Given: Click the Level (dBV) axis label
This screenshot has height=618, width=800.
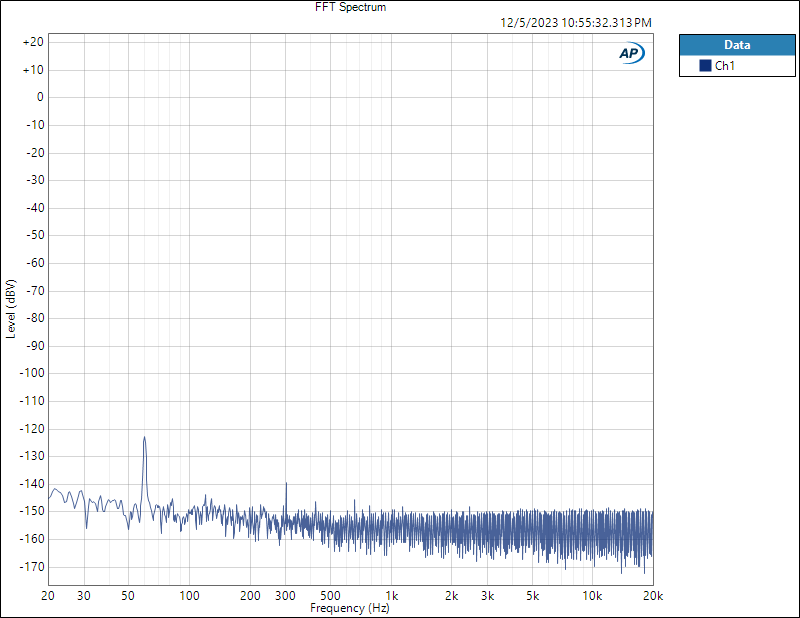Looking at the screenshot, I should pyautogui.click(x=11, y=309).
